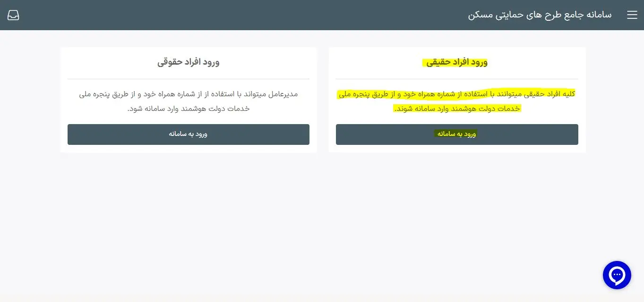Screen dimensions: 644x302
Task: Select the ورود افراد حقیقی heading
Action: pyautogui.click(x=457, y=62)
